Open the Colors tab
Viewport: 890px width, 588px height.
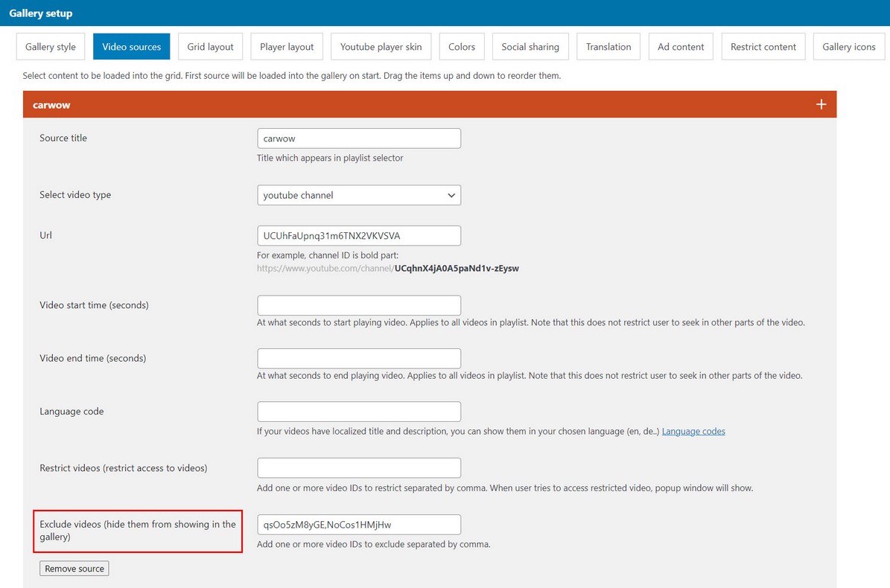[462, 46]
